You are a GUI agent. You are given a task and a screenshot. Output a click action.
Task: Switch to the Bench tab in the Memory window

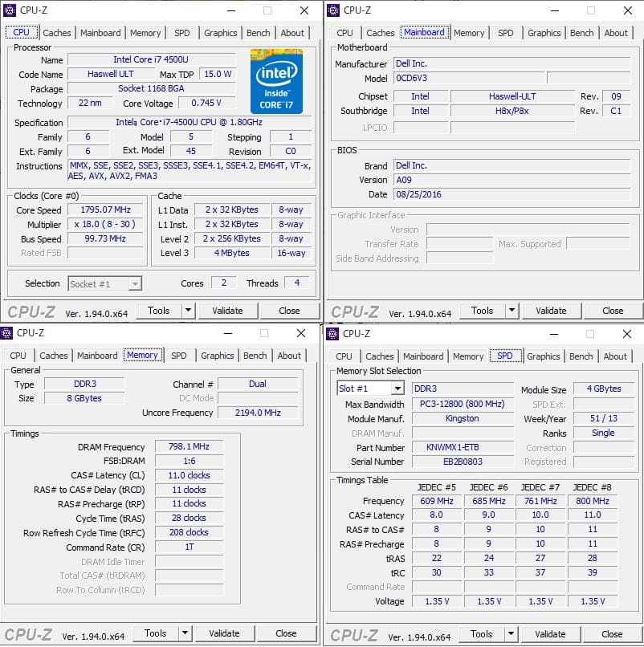click(255, 356)
